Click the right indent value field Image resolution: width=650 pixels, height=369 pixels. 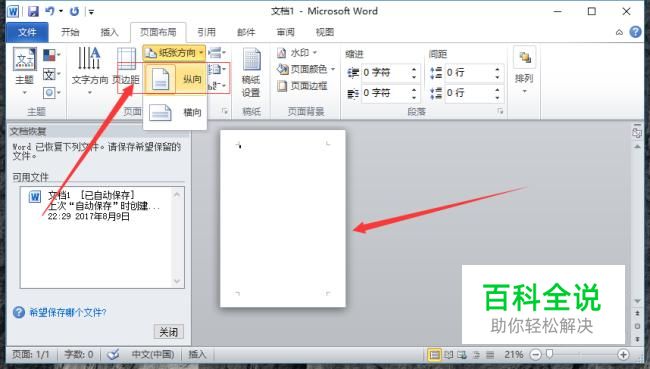pyautogui.click(x=386, y=93)
